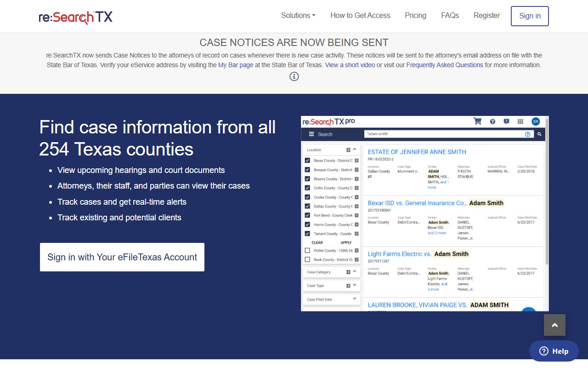
Task: Open Bexar ISD vs. General Insurance case
Action: click(x=435, y=203)
